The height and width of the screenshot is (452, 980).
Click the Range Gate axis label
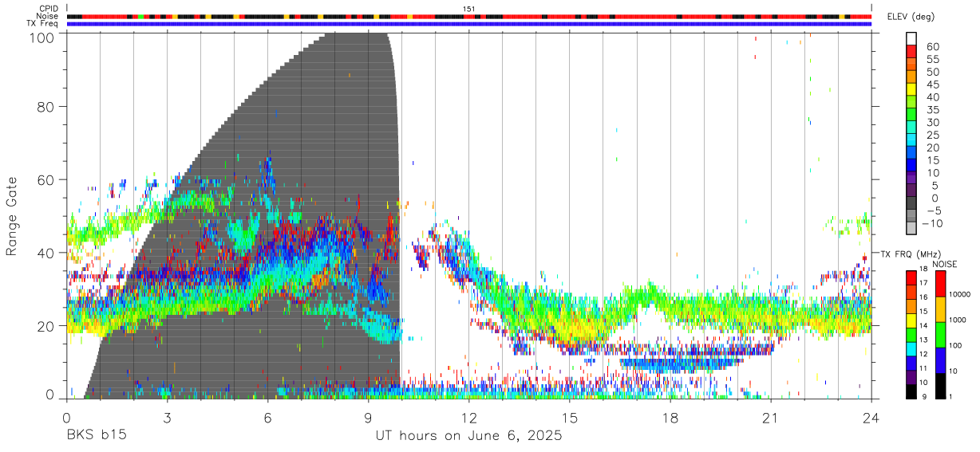(x=12, y=216)
